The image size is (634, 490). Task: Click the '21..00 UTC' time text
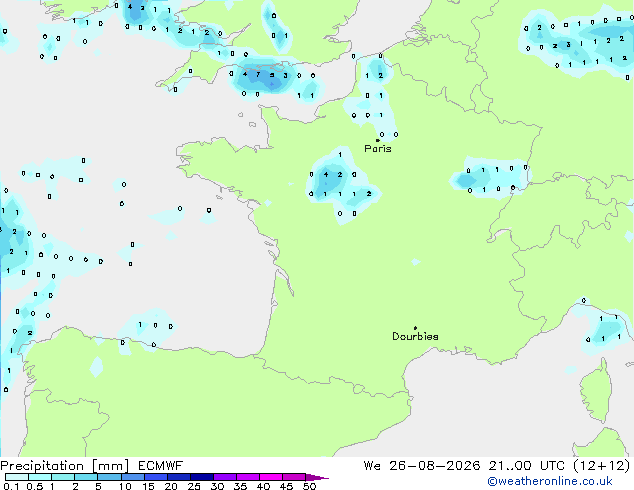pyautogui.click(x=526, y=466)
